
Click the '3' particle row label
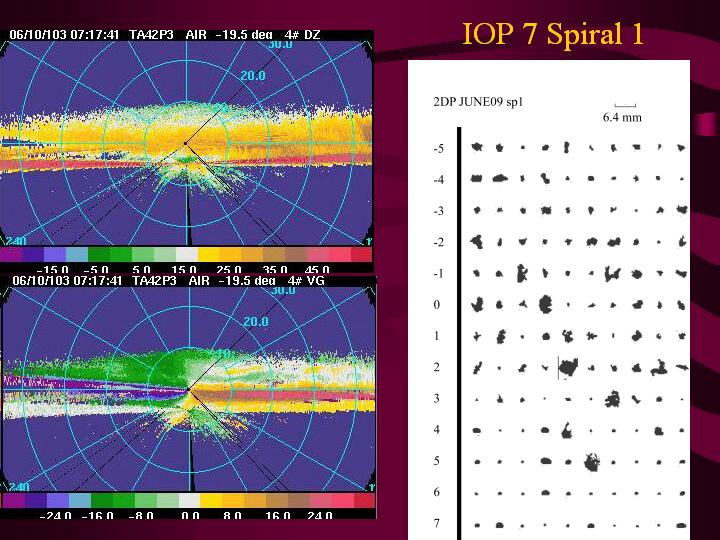437,398
